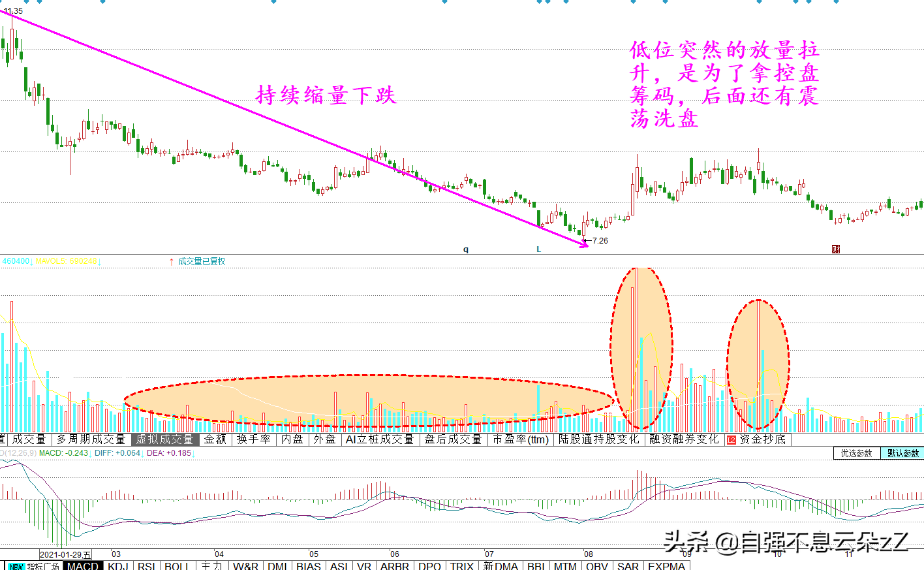Open the 指标广场 indicator market
924x570 pixels.
[43, 566]
